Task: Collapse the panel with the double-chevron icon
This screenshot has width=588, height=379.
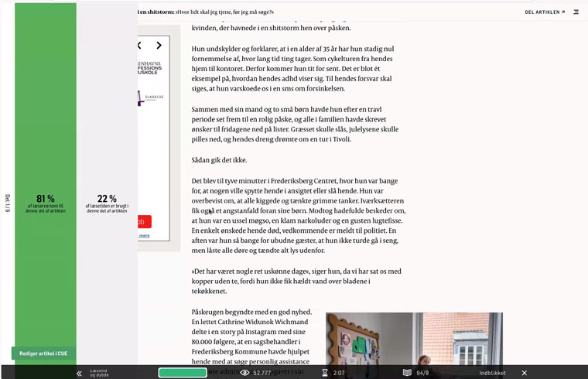Action: [79, 373]
